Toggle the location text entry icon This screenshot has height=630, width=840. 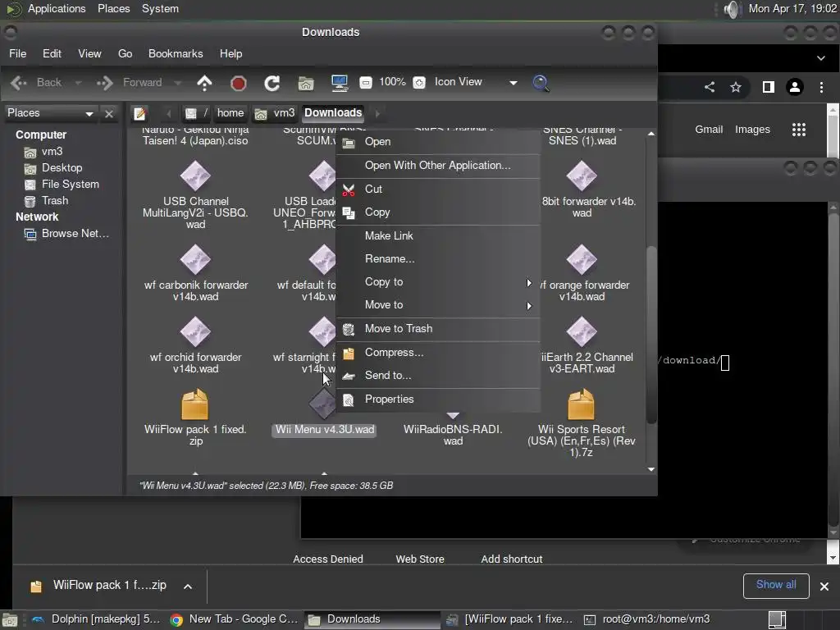(139, 113)
